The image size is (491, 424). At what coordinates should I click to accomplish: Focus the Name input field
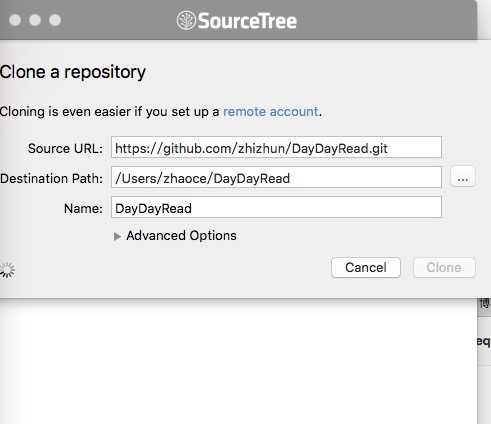(x=276, y=207)
